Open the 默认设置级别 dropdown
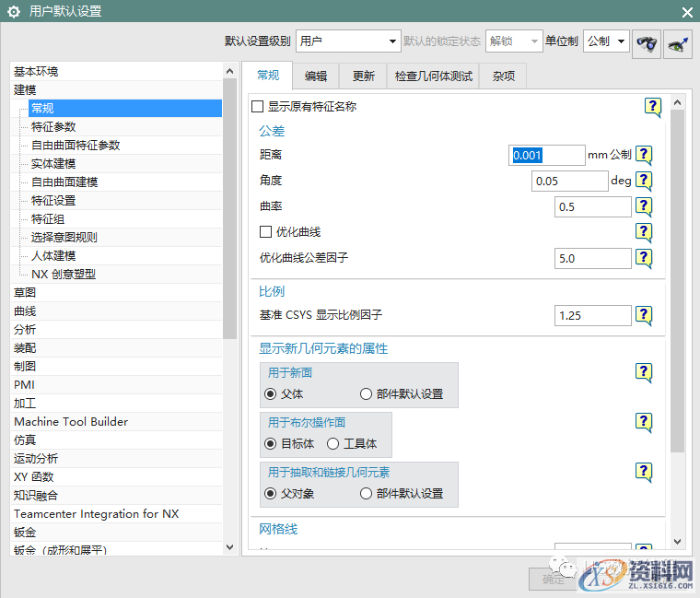This screenshot has width=700, height=598. [348, 41]
